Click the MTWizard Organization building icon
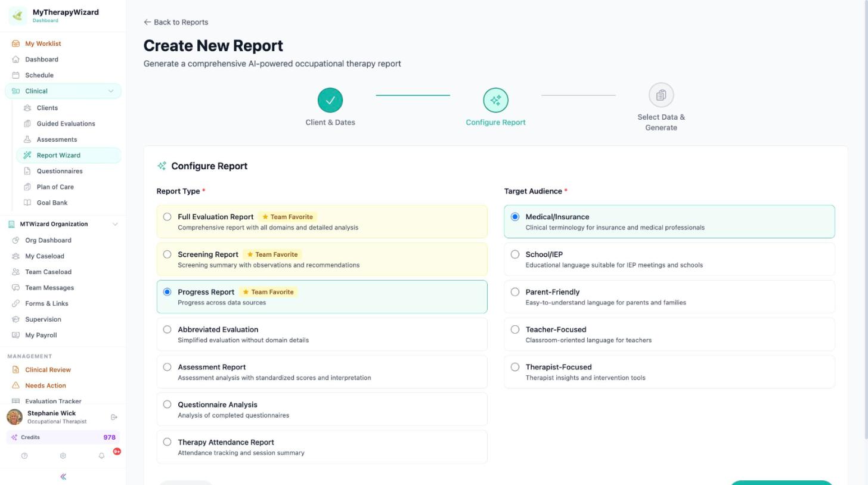 coord(11,224)
